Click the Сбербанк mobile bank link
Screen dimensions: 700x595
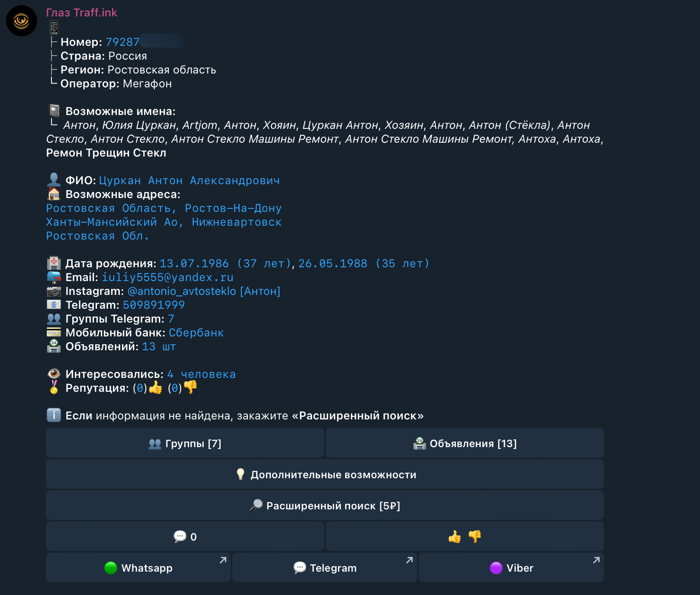pyautogui.click(x=196, y=333)
